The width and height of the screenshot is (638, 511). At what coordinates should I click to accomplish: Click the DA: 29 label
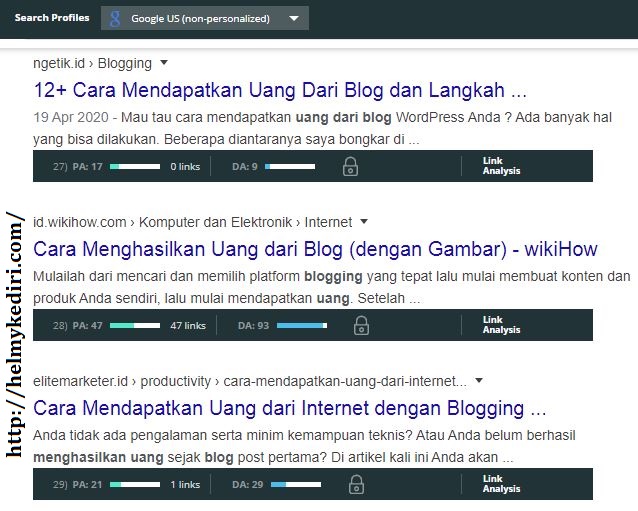click(x=248, y=485)
